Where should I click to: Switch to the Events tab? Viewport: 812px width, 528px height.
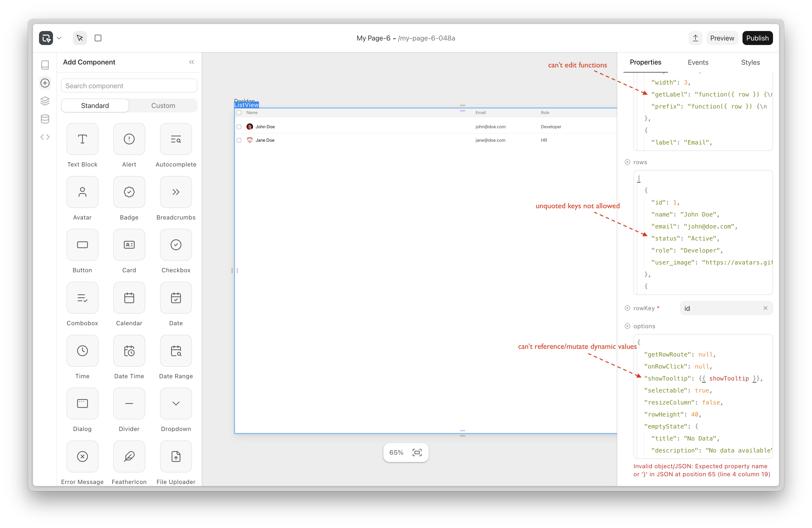click(698, 62)
